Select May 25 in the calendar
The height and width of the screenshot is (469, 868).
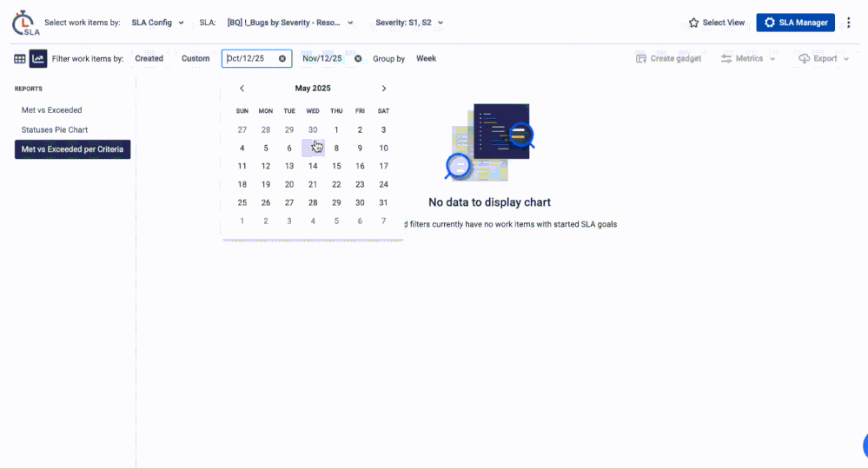(x=242, y=202)
